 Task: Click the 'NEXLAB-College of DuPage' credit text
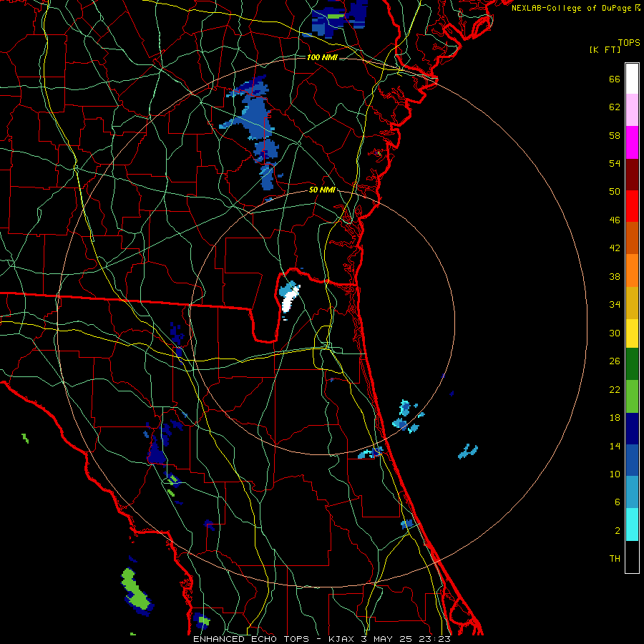pos(571,8)
